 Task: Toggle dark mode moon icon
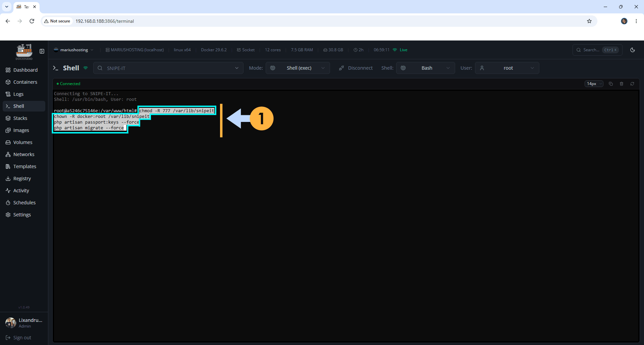633,50
